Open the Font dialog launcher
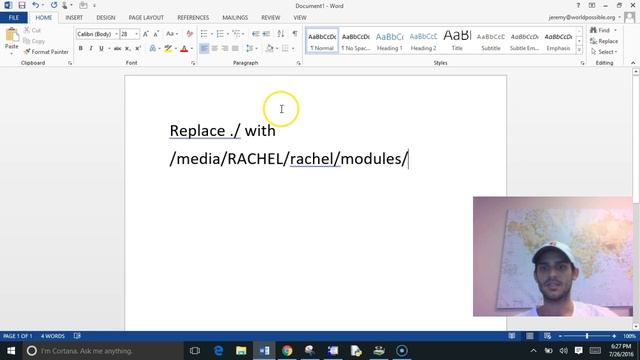 point(193,63)
